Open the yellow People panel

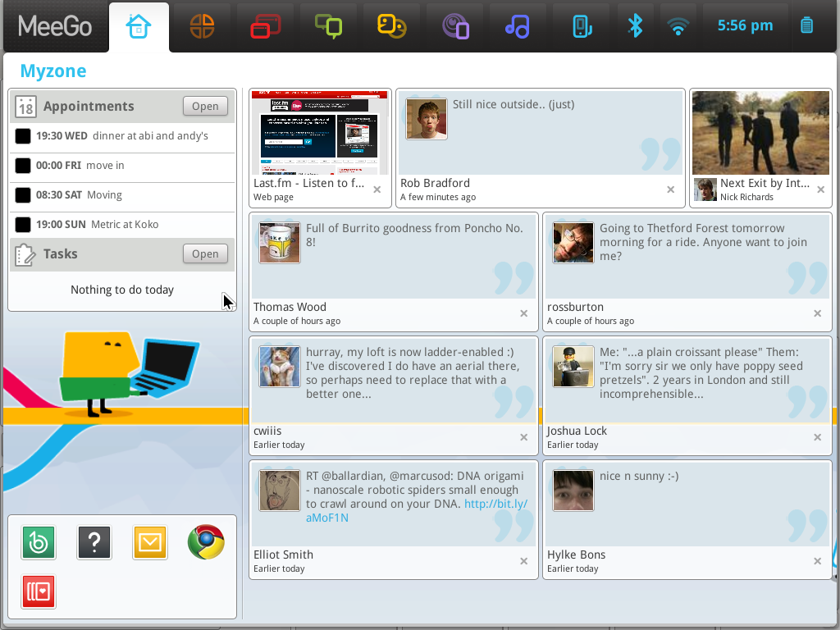click(391, 26)
